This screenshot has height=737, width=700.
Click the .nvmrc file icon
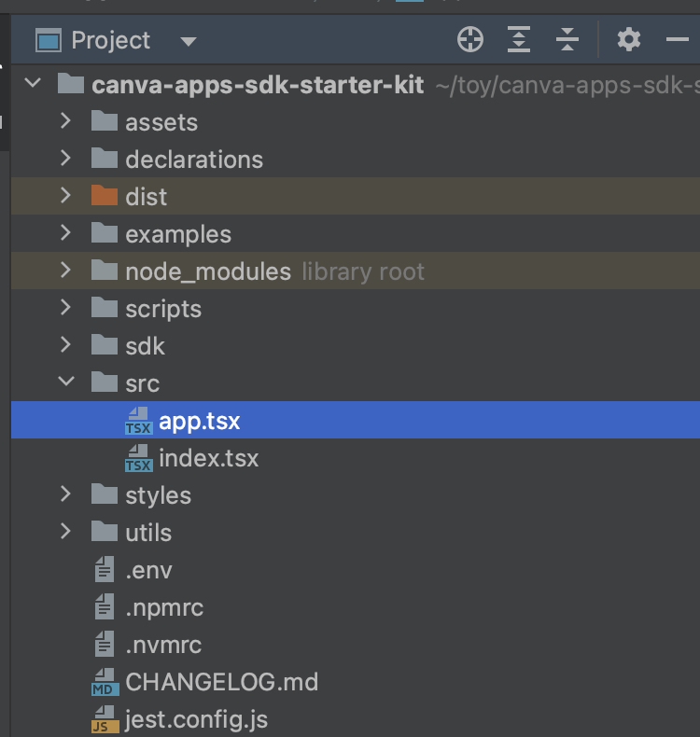coord(105,644)
